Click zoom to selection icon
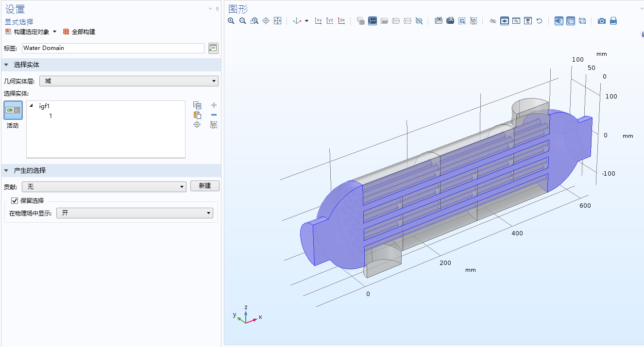Screen dimensions: 644x347 [266, 21]
